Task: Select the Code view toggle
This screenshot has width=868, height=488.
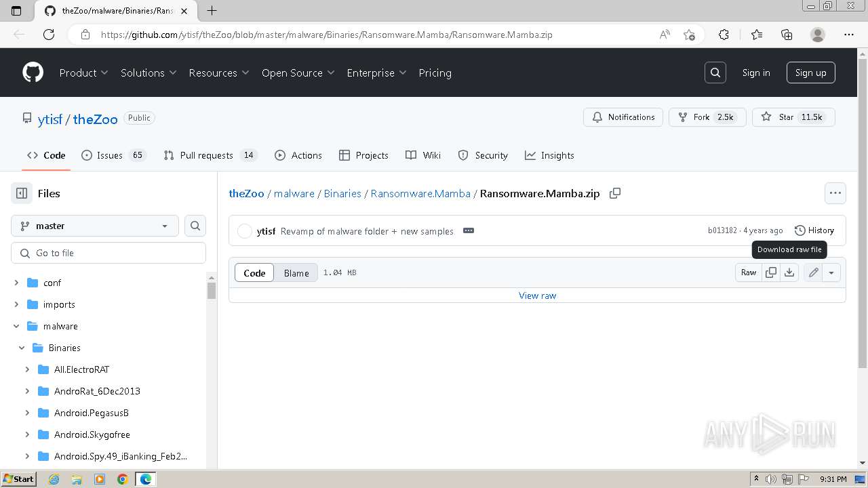Action: coord(254,272)
